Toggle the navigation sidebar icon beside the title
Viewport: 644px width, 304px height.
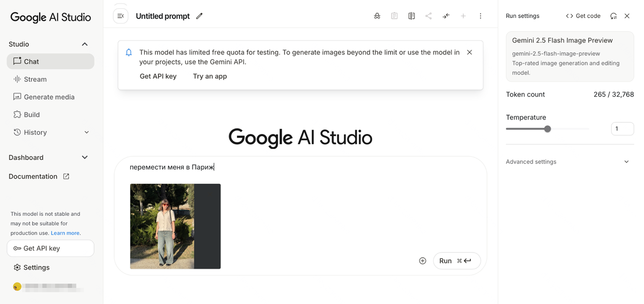point(121,16)
